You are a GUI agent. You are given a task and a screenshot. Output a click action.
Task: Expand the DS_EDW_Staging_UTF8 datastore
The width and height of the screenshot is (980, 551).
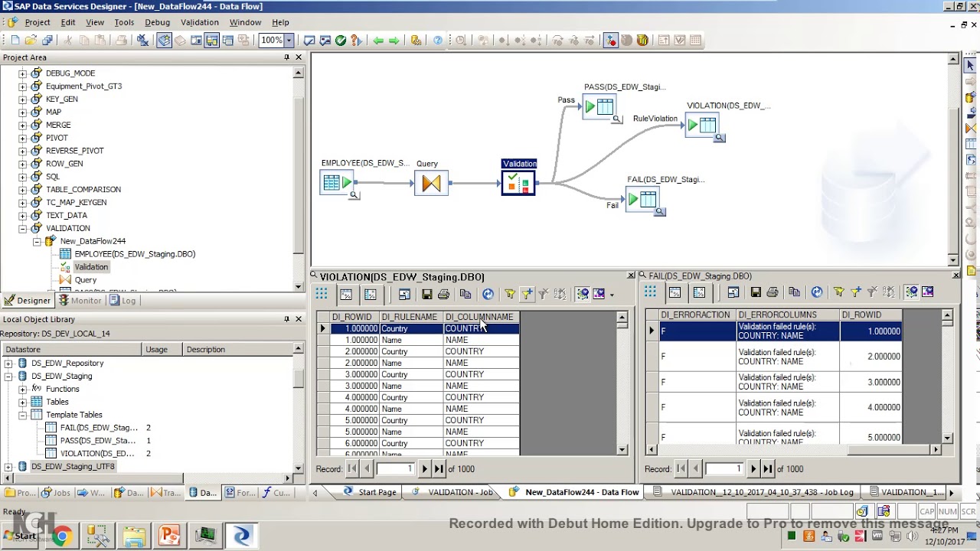pyautogui.click(x=8, y=467)
